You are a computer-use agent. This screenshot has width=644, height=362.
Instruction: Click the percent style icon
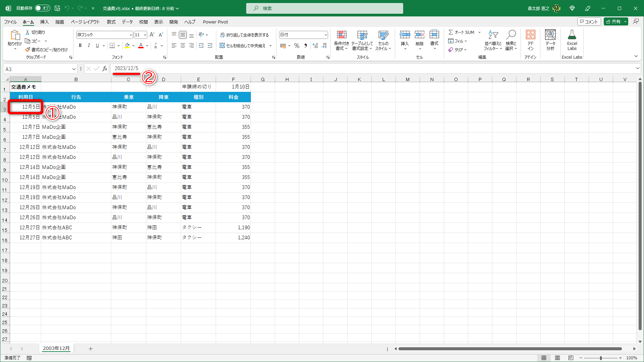tap(297, 46)
